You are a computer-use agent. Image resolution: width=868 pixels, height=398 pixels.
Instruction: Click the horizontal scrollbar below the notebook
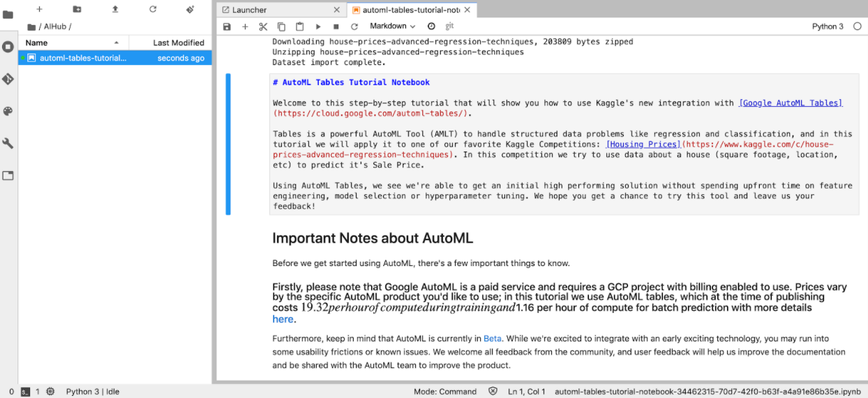(x=542, y=383)
